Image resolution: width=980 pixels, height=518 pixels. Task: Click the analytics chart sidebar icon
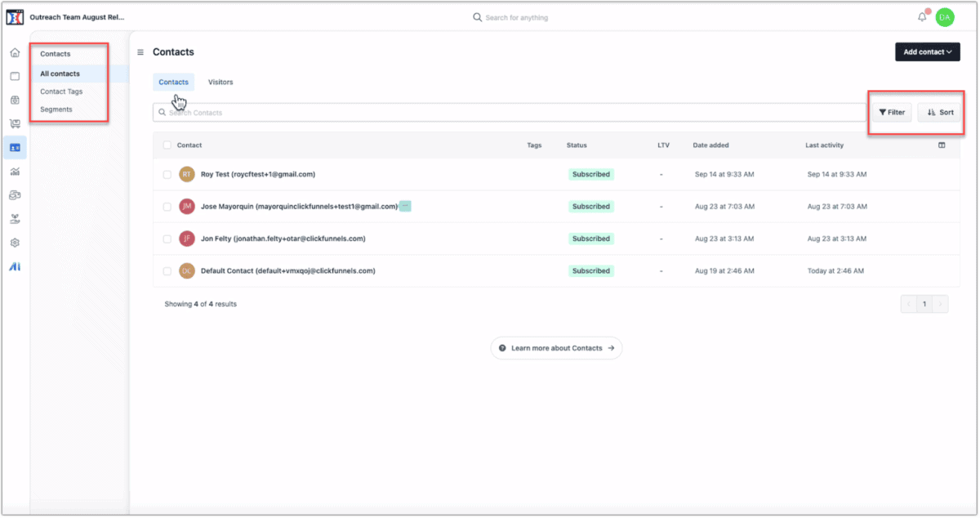point(15,172)
